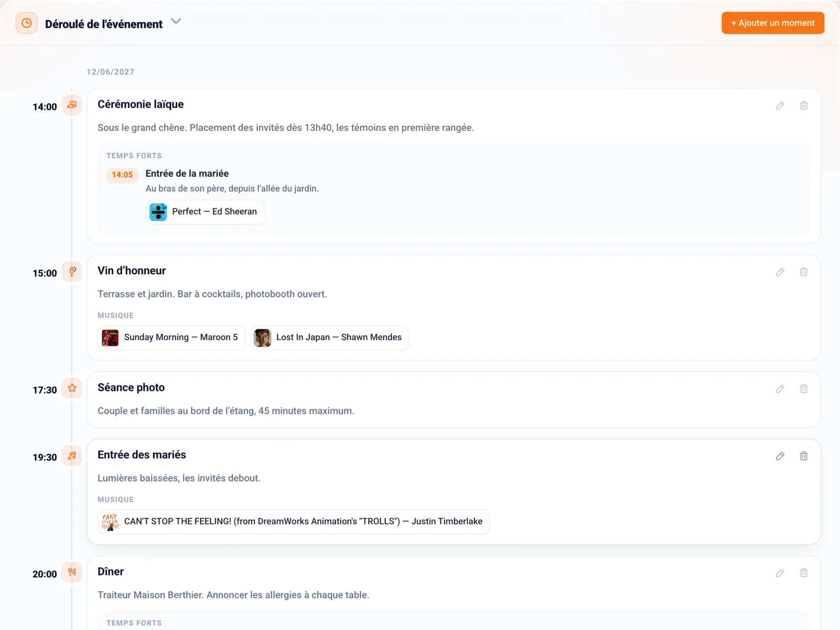Click the clock icon beside Déroulé de l'événement
The width and height of the screenshot is (840, 630).
click(x=26, y=23)
